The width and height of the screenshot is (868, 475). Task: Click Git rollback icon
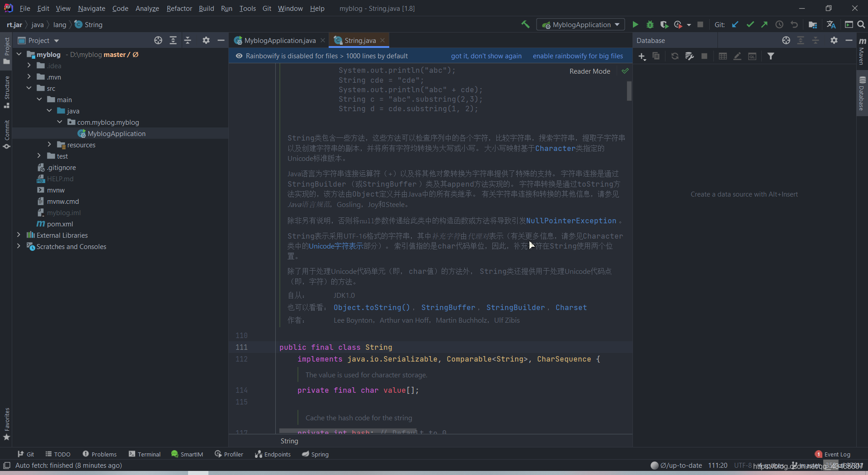[x=794, y=24]
